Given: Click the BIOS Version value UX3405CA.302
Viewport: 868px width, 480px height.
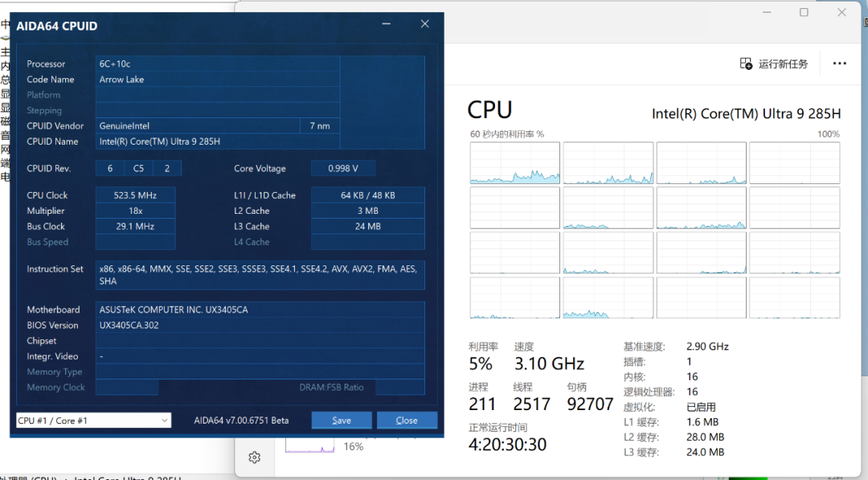Looking at the screenshot, I should coord(260,325).
